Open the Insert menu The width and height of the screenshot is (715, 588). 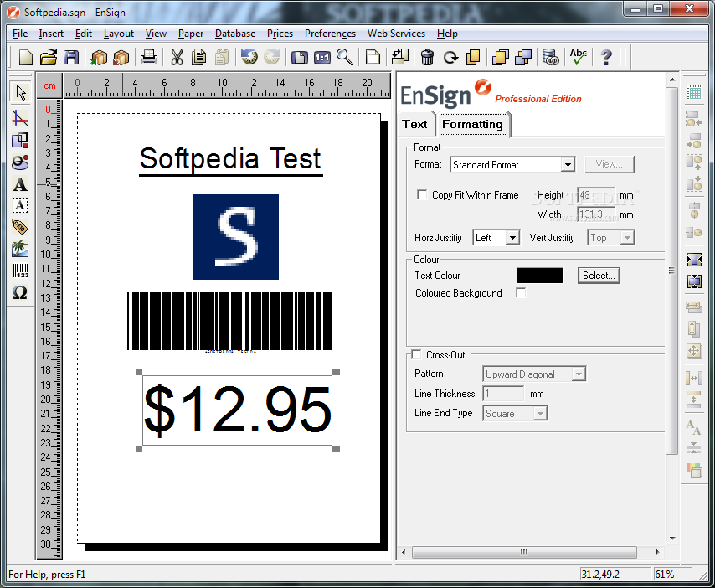51,34
